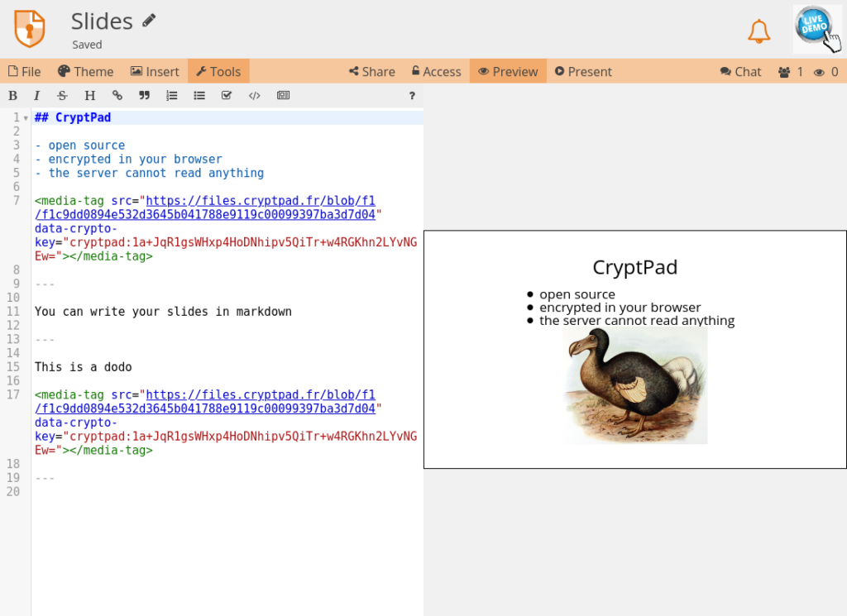Click line number 11 in the gutter
The width and height of the screenshot is (847, 616).
coord(13,312)
